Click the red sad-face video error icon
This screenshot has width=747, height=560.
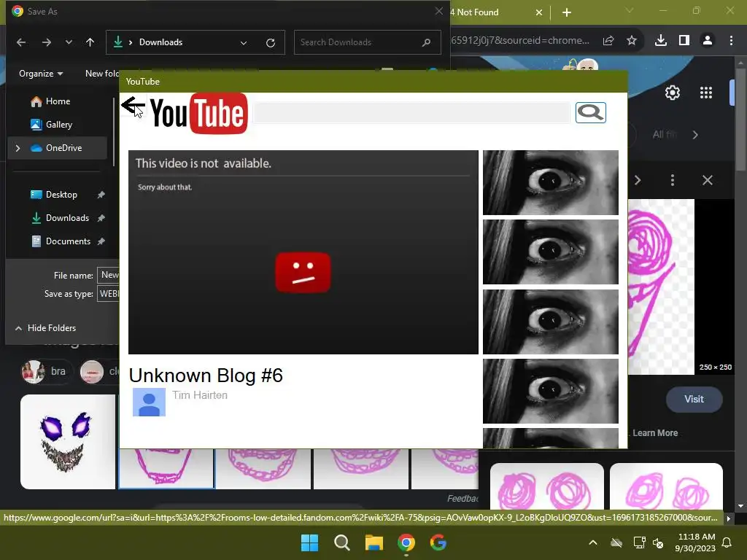[303, 273]
